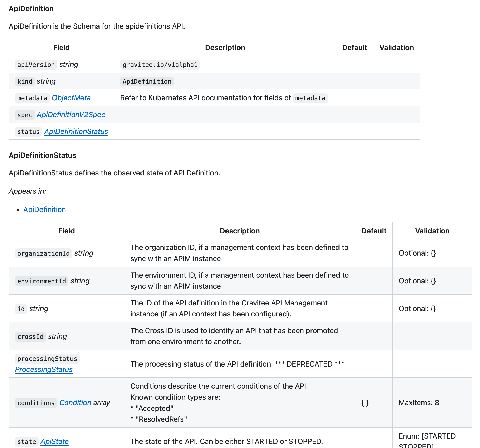The height and width of the screenshot is (448, 480).
Task: Click the processingStatus field code label
Action: pyautogui.click(x=47, y=359)
